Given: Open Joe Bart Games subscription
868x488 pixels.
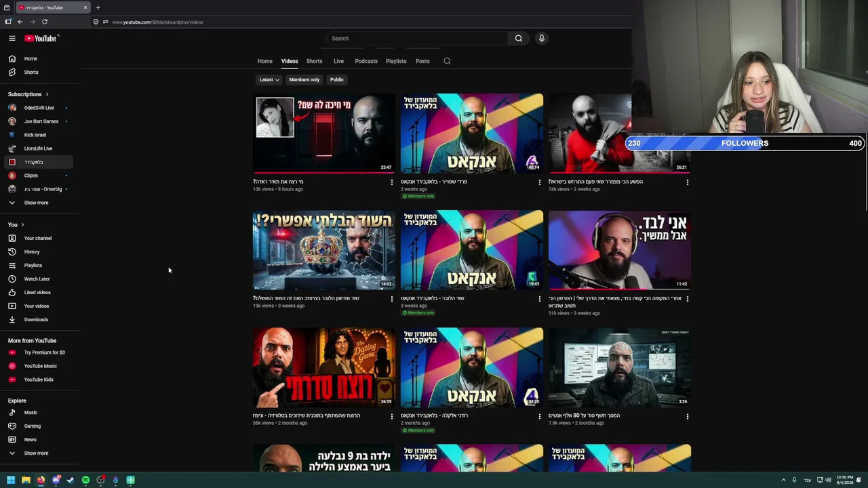Looking at the screenshot, I should pos(39,121).
